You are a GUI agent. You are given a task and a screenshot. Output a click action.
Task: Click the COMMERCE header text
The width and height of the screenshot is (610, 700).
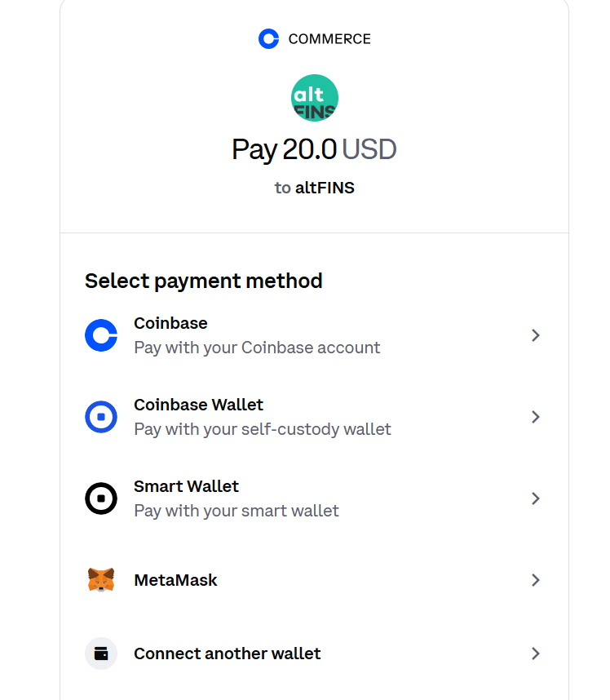329,39
